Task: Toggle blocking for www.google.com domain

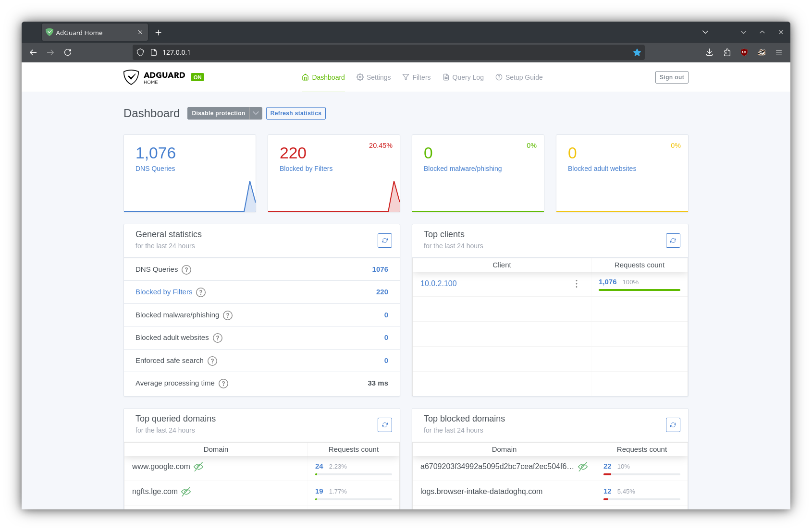Action: [x=198, y=467]
